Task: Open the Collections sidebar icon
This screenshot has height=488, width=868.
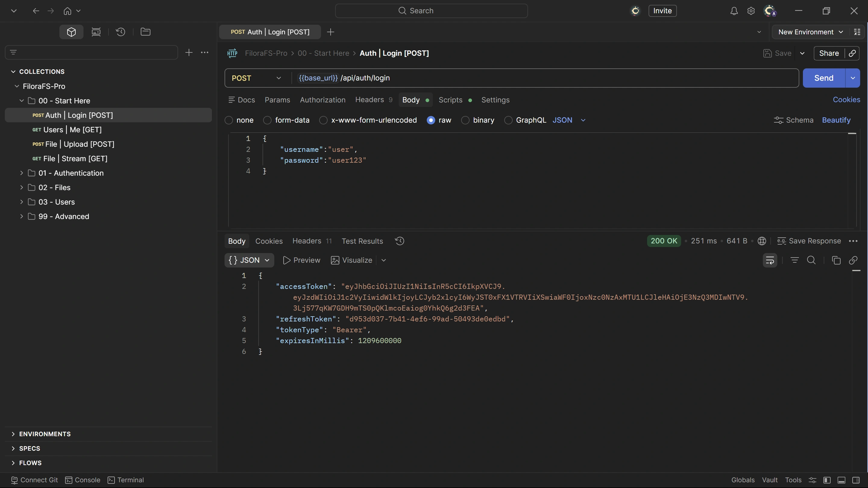Action: [x=71, y=32]
